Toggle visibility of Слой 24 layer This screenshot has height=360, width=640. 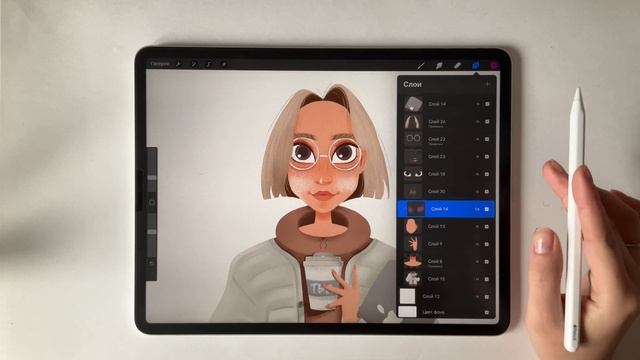(x=487, y=122)
